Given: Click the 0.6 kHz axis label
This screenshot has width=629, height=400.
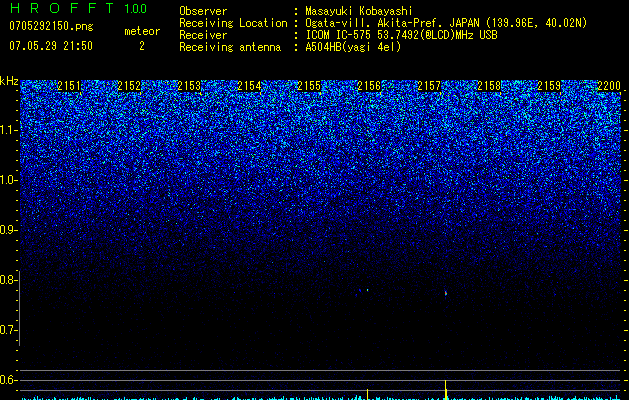Looking at the screenshot, I should pos(8,380).
